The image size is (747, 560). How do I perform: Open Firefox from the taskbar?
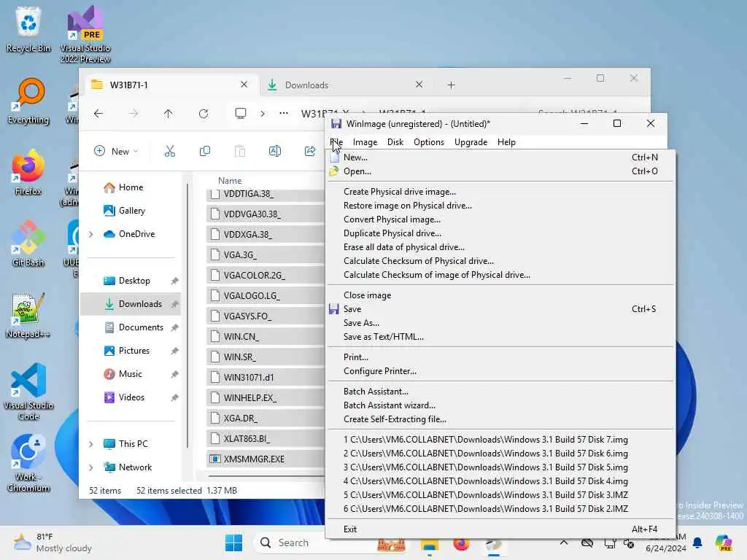point(461,542)
